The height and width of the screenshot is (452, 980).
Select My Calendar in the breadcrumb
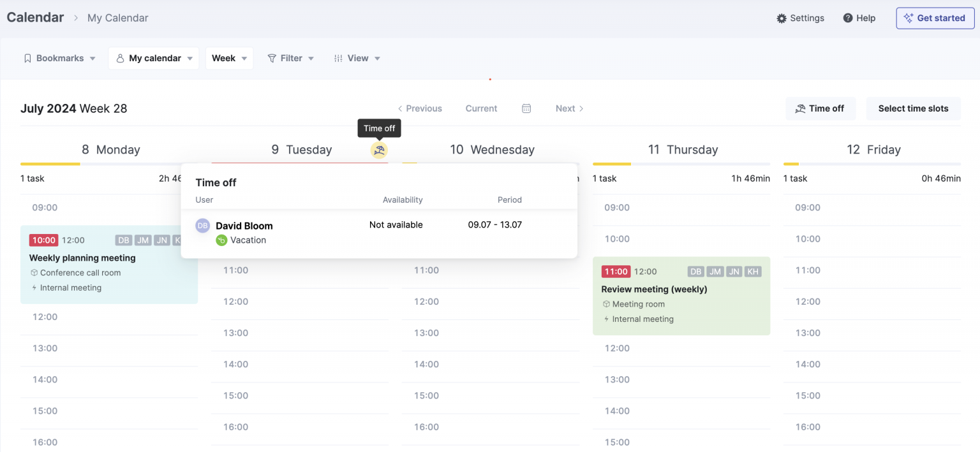point(117,18)
